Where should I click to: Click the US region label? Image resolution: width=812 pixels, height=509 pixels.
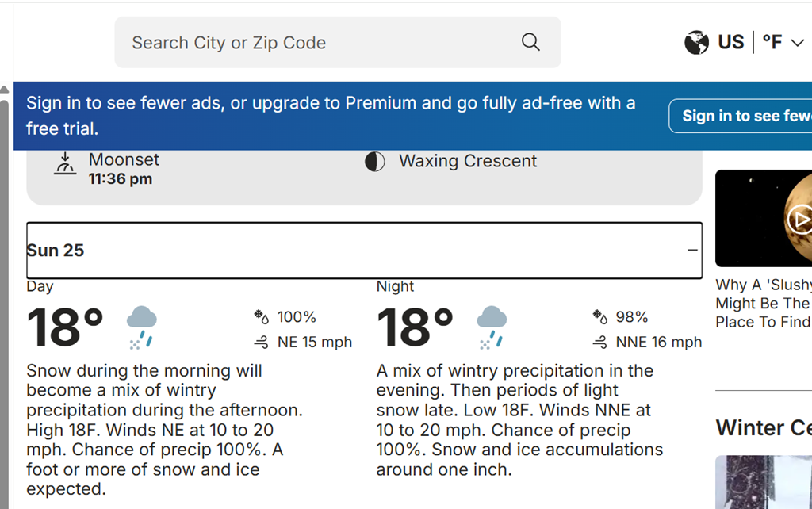point(730,42)
